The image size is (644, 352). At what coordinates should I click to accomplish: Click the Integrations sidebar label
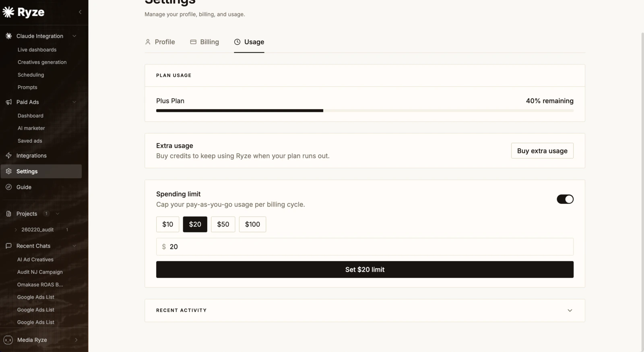pyautogui.click(x=31, y=155)
